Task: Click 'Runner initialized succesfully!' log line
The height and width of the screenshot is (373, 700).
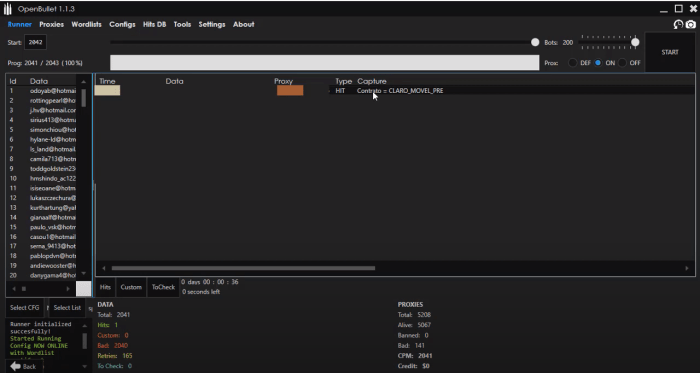Action: (40, 328)
